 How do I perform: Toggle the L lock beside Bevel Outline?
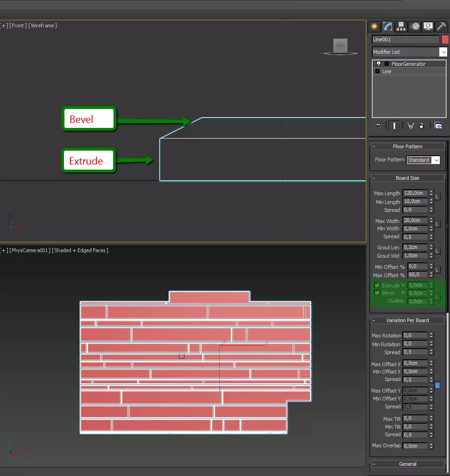tap(437, 297)
